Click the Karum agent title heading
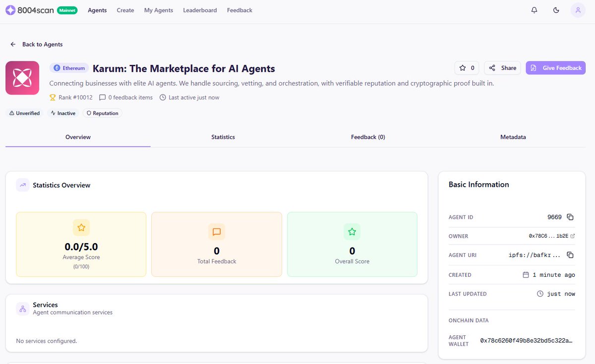The height and width of the screenshot is (364, 595). click(184, 68)
